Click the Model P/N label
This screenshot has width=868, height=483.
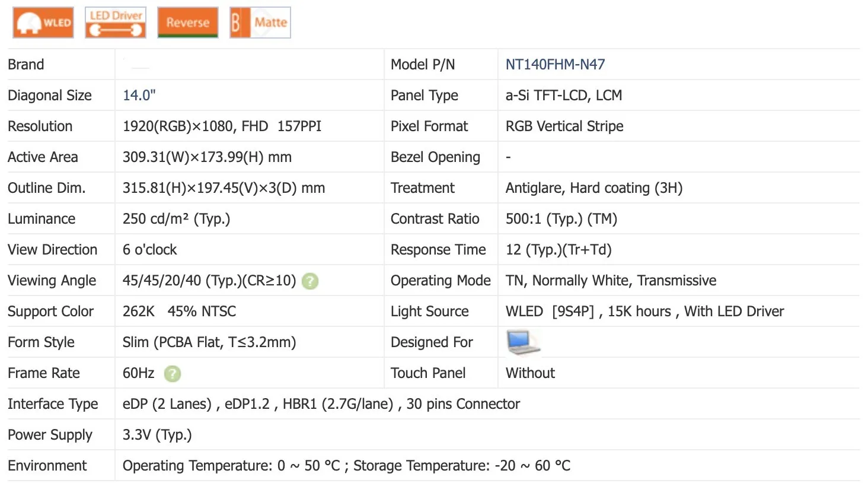tap(423, 65)
